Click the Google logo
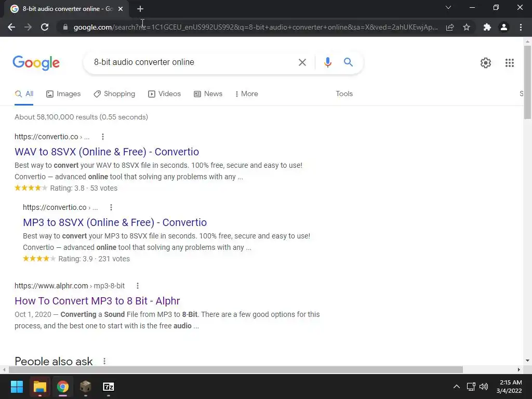 click(36, 63)
